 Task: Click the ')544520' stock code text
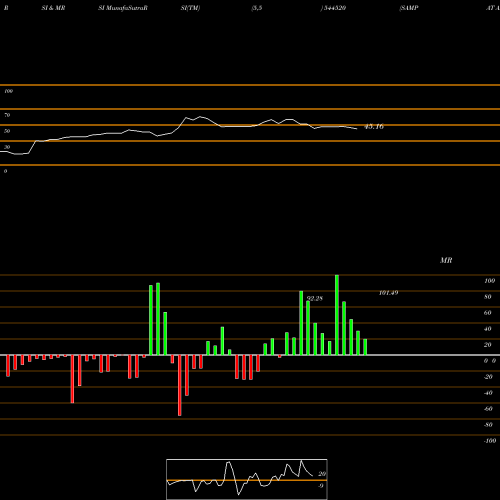click(x=333, y=8)
